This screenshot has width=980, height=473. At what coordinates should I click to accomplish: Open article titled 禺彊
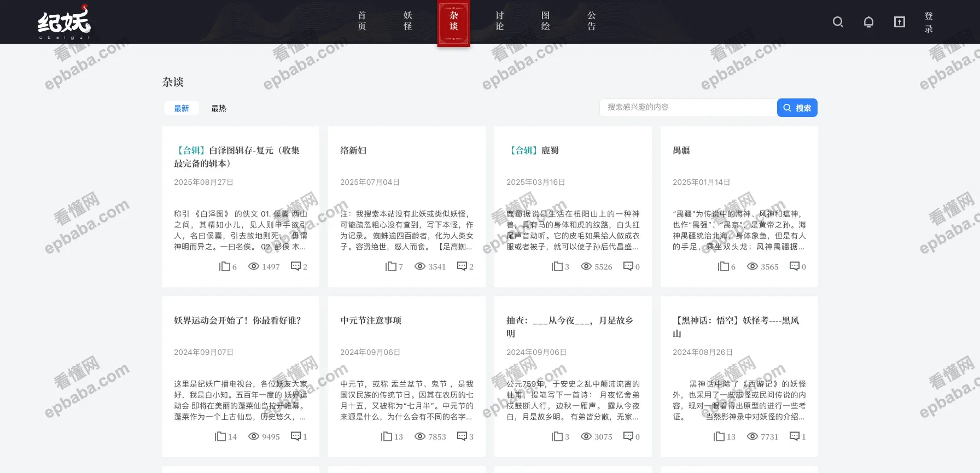pos(681,150)
